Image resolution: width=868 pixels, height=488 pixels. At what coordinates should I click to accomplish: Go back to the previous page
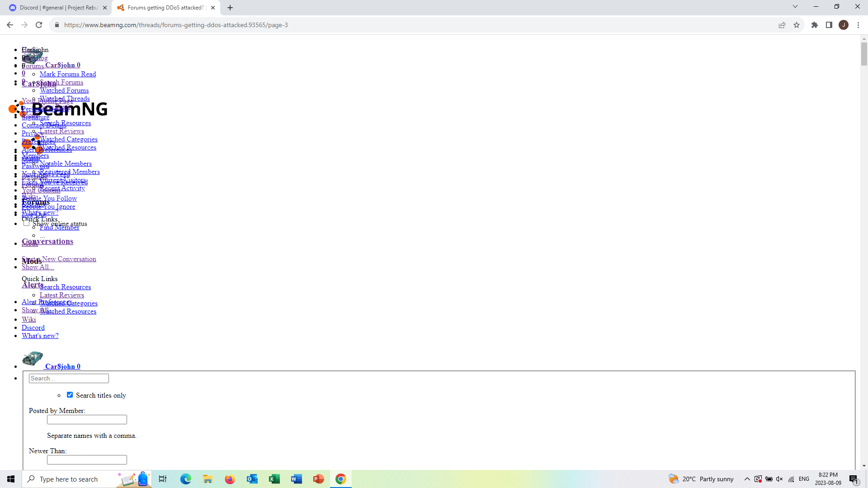10,25
